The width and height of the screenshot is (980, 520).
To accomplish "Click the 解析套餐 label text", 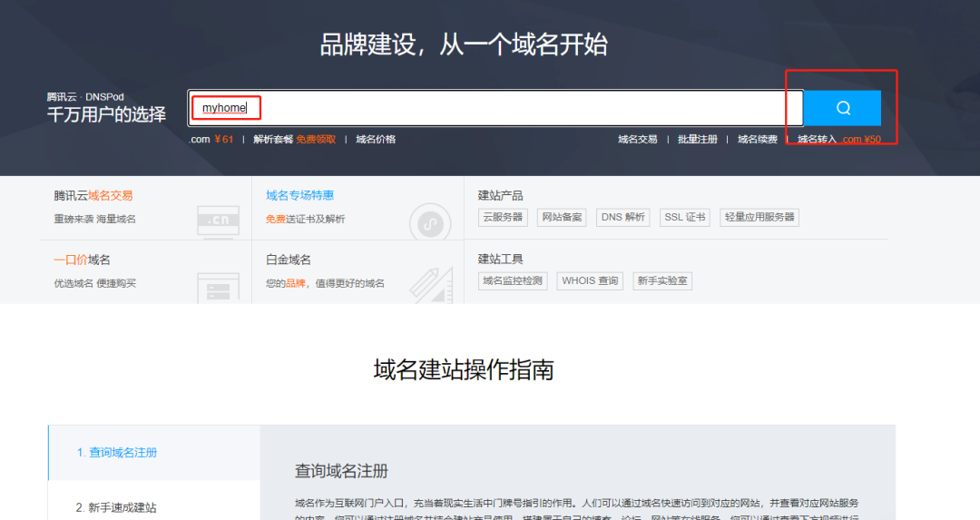I will (x=273, y=140).
